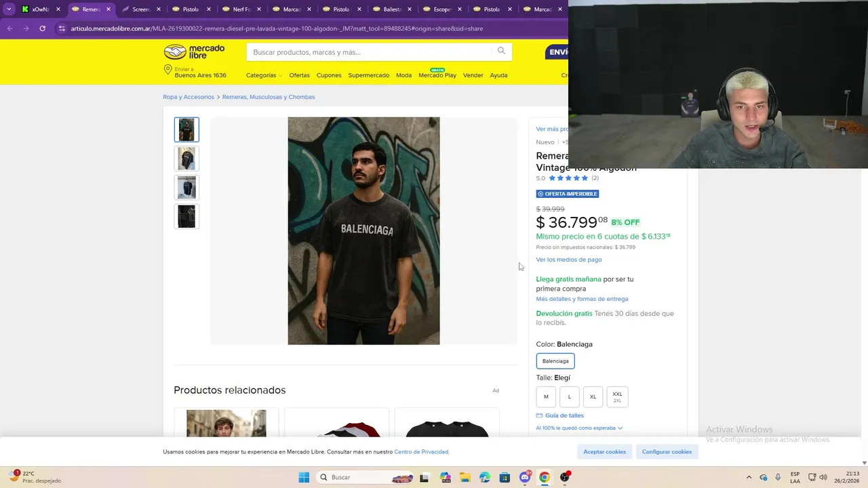Open Supermercado in the navigation bar
This screenshot has height=488, width=868.
[x=369, y=75]
